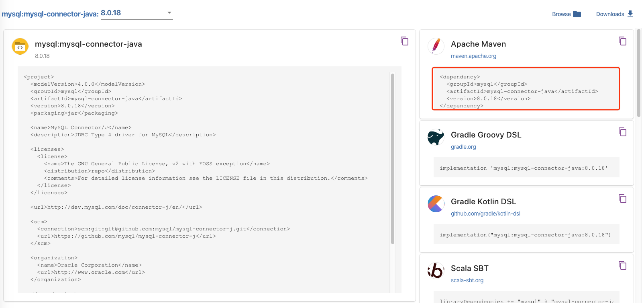Click the distribution repo line
The image size is (644, 308).
(100, 171)
